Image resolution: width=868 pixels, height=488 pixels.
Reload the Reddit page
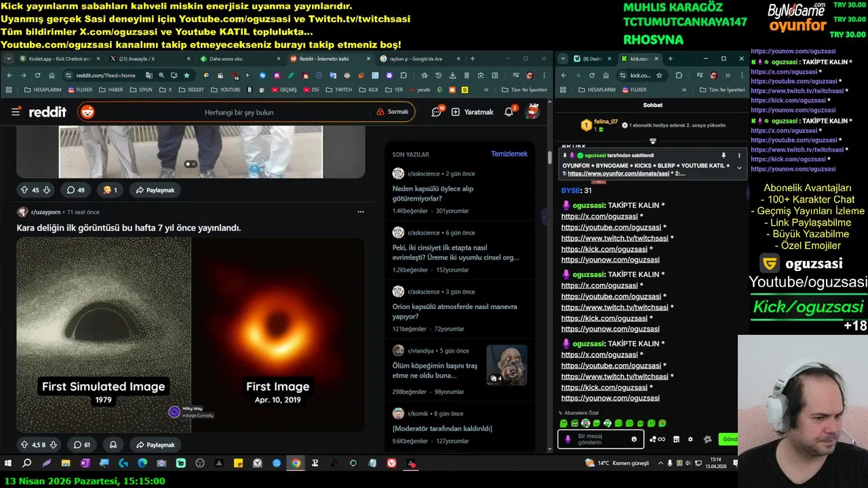[37, 75]
